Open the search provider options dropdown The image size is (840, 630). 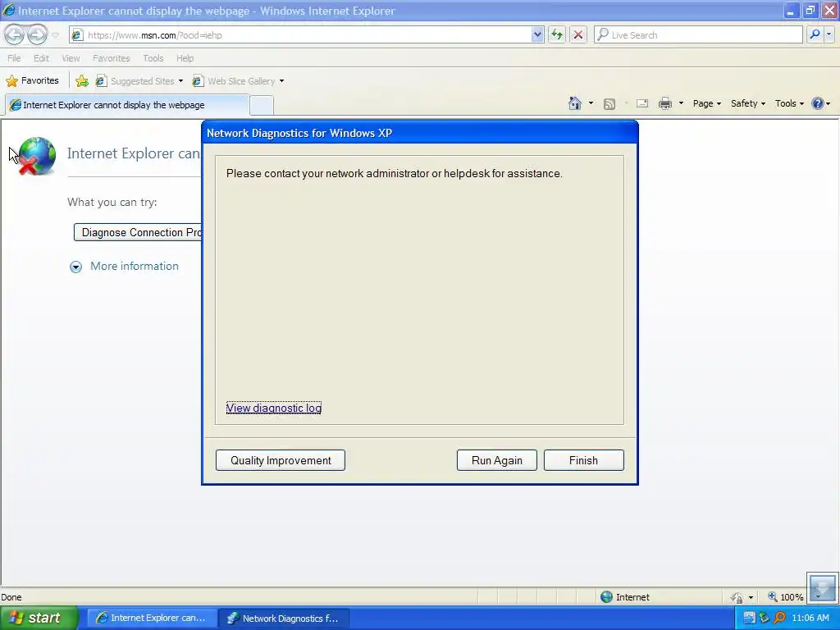coord(829,34)
